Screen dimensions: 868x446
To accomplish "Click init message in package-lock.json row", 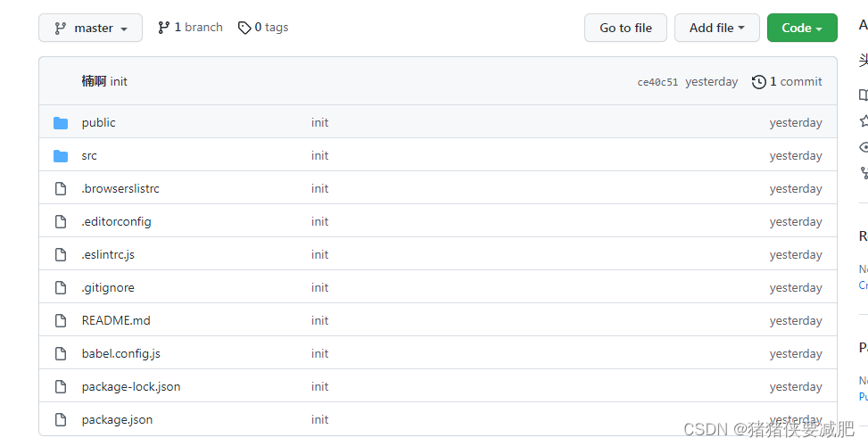I will tap(320, 387).
